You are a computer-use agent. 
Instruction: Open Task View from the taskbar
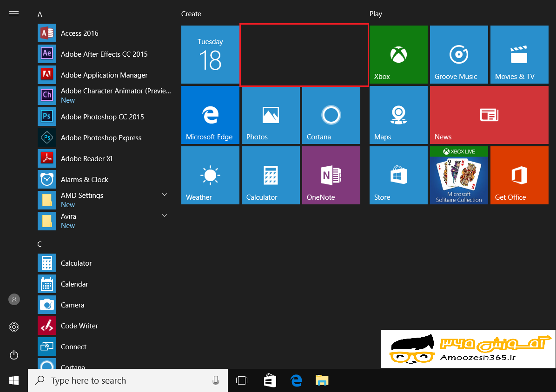click(x=242, y=380)
